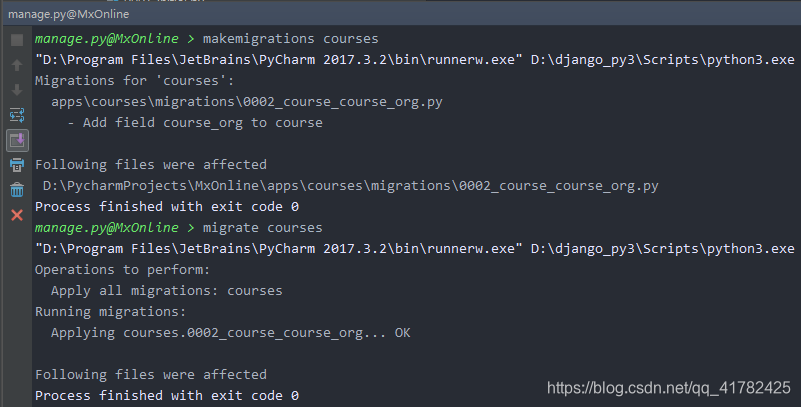Viewport: 801px width, 407px height.
Task: Click path apps\courses\migrations\0002_course_course_org.py
Action: pos(247,102)
